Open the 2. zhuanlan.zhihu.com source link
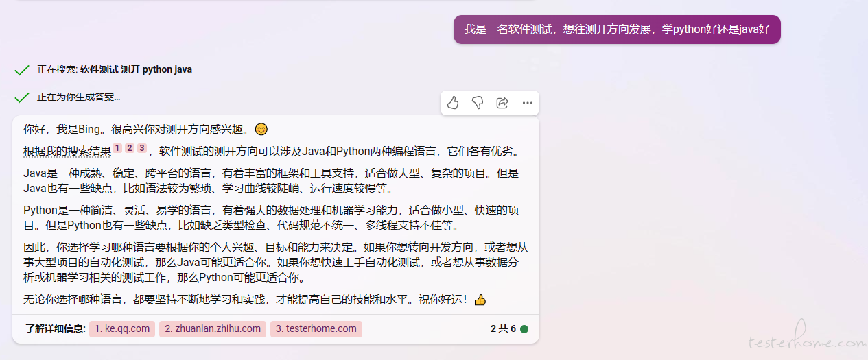 pyautogui.click(x=213, y=328)
